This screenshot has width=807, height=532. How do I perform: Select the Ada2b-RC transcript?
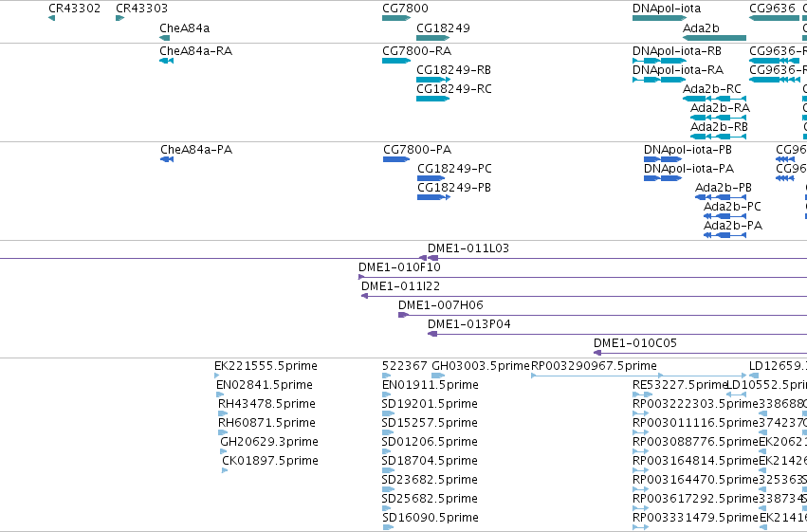click(714, 99)
